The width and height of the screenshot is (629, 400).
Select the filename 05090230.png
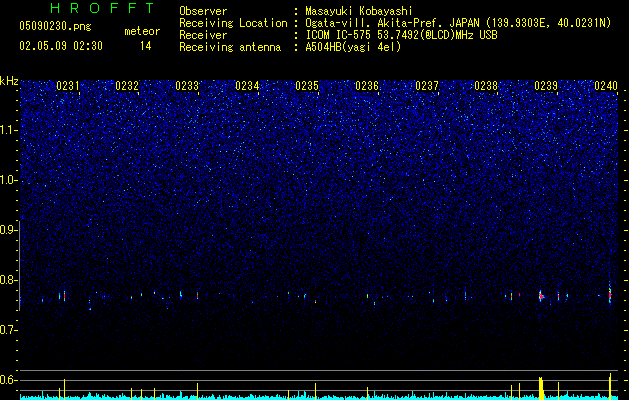[x=55, y=26]
